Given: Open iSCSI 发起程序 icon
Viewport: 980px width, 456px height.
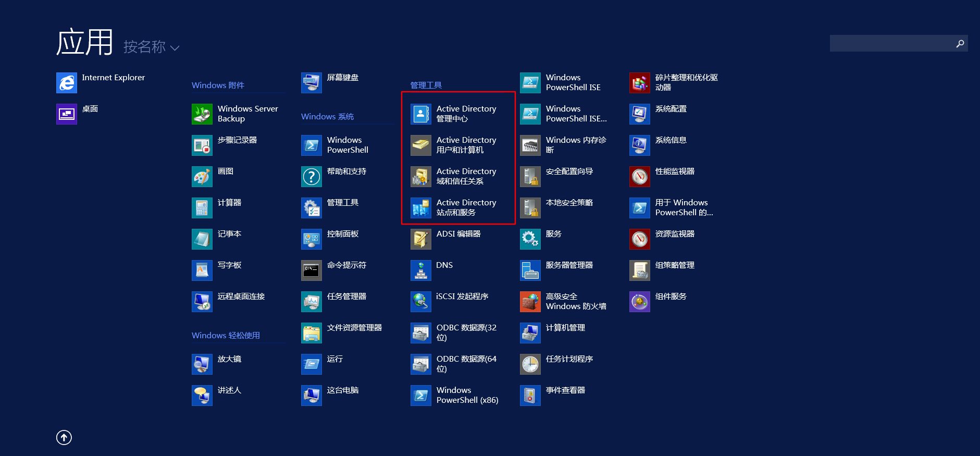Looking at the screenshot, I should click(x=421, y=302).
